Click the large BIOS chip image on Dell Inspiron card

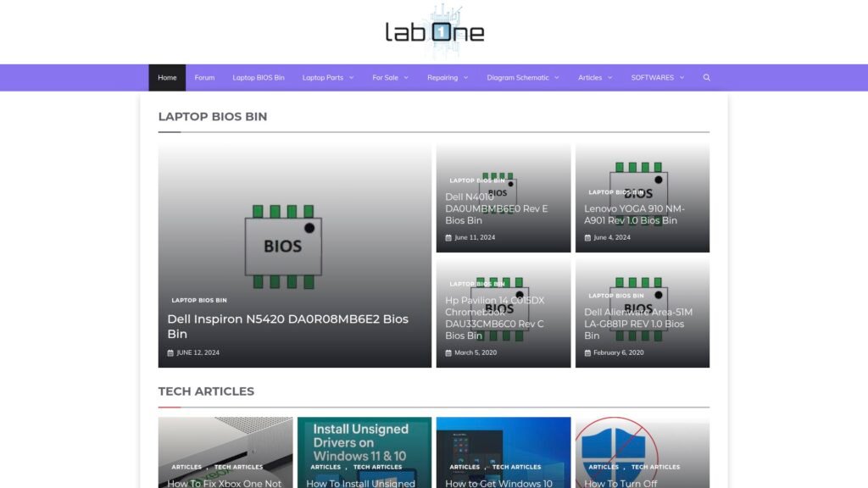(283, 247)
